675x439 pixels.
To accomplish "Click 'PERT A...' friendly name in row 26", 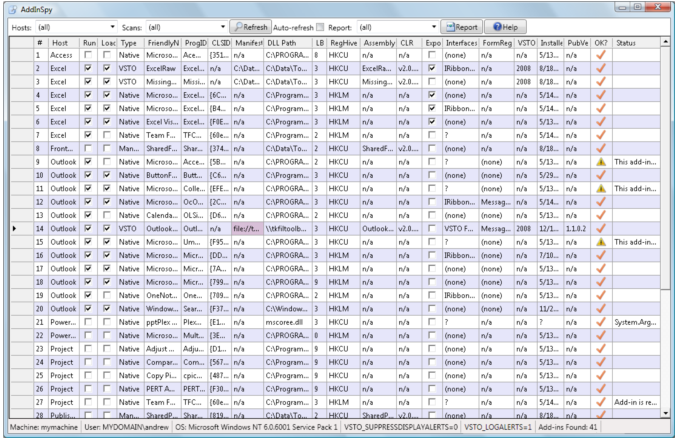I will [x=161, y=389].
